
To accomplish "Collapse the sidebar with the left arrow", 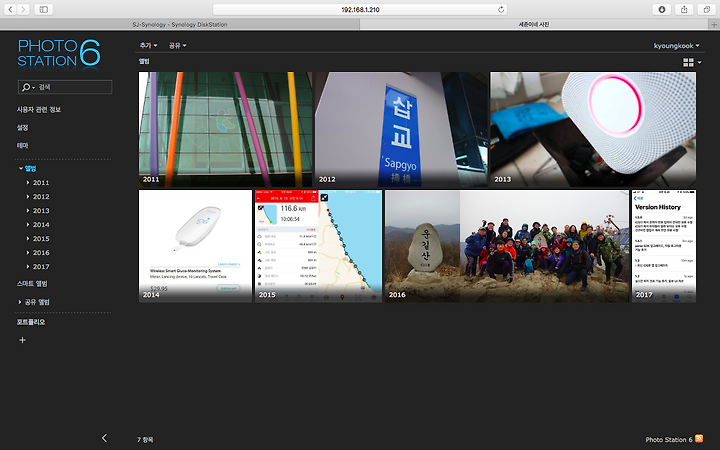I will click(x=104, y=438).
